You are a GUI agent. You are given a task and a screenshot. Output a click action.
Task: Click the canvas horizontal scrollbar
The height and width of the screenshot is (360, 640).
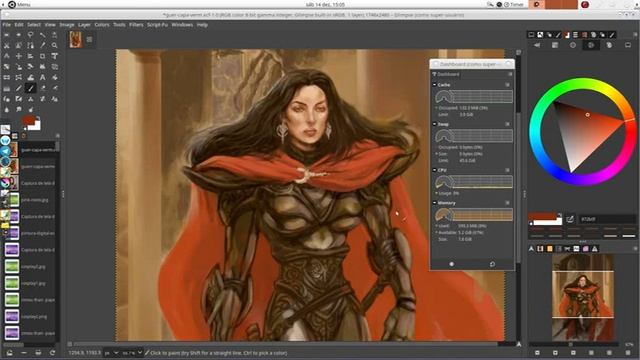(285, 344)
